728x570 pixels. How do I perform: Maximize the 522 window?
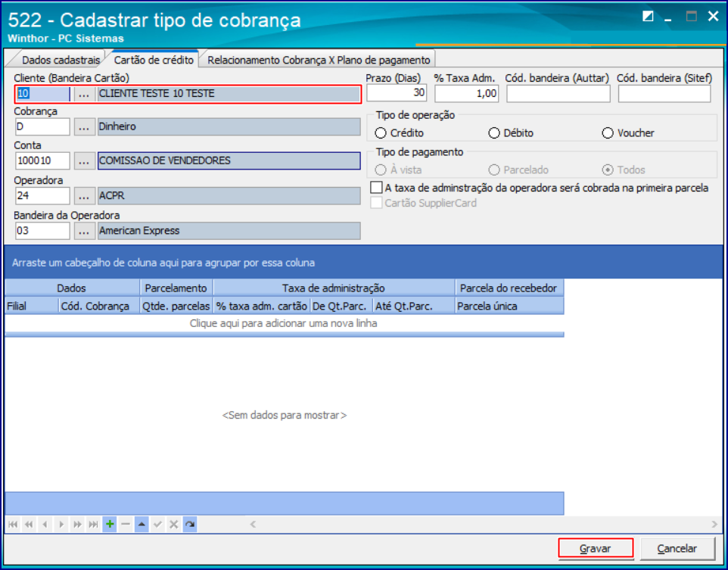click(692, 17)
